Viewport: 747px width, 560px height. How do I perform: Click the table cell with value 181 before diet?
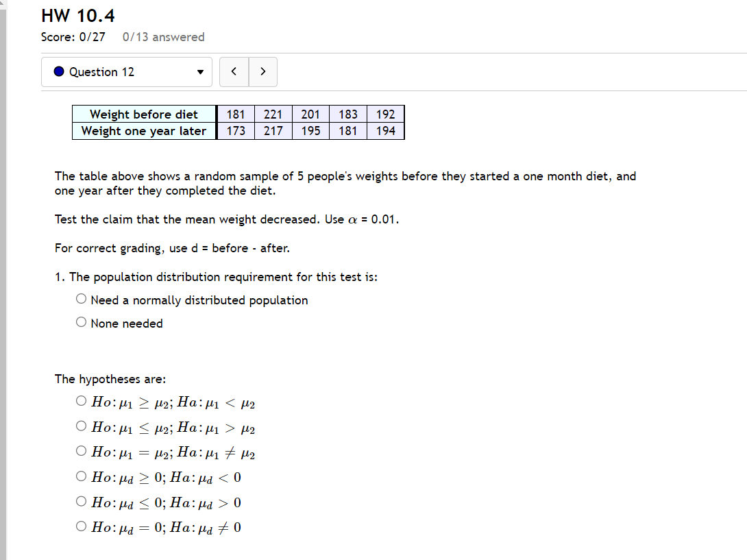tap(236, 114)
